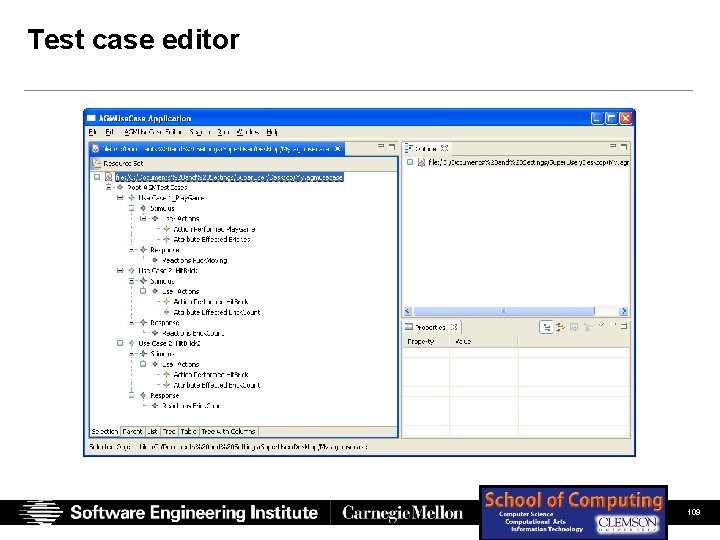
Task: Toggle Show Categories in Properties toolbar
Action: 546,327
